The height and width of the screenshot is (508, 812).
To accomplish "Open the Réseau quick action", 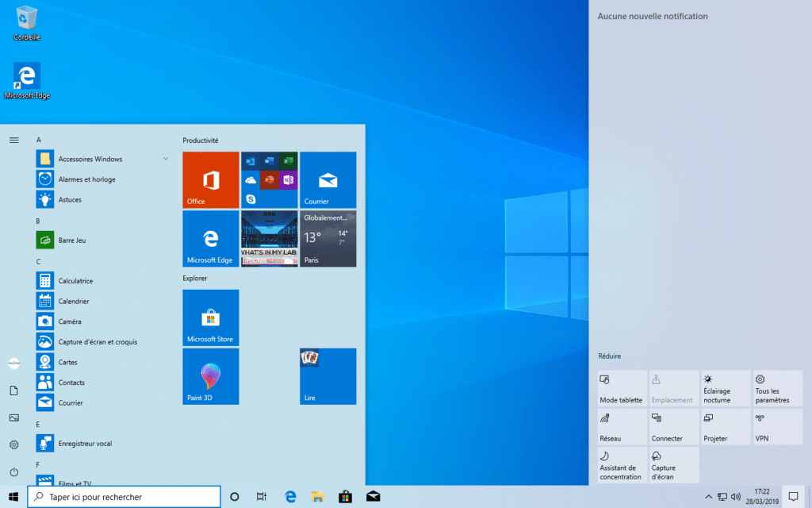I will coord(622,426).
